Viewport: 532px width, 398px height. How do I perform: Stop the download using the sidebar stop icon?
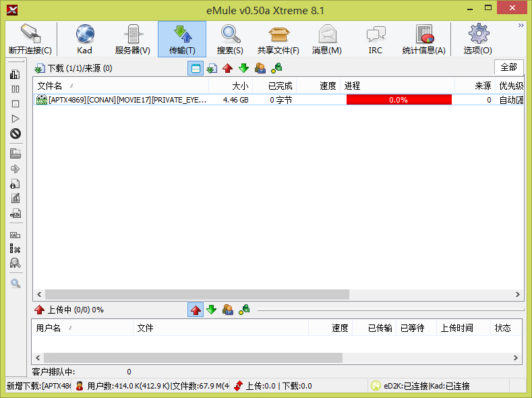click(16, 104)
